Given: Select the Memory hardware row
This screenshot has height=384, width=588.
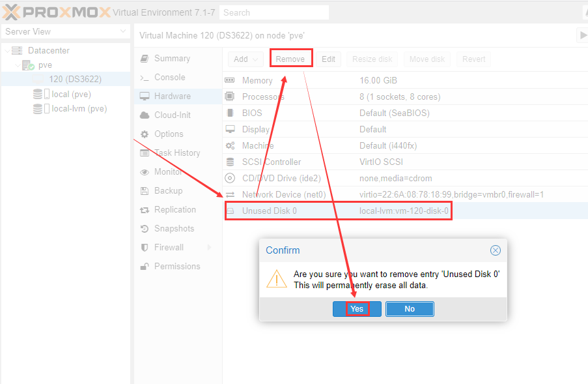Looking at the screenshot, I should (405, 80).
